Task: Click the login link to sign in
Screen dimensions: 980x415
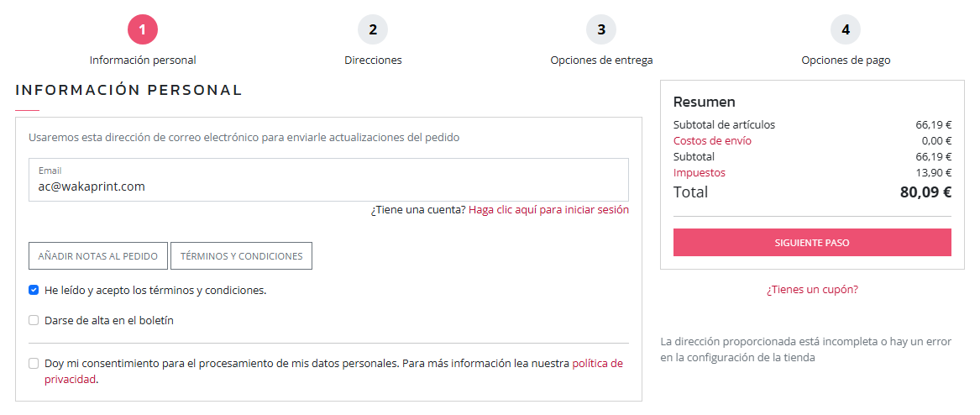Action: [x=548, y=210]
